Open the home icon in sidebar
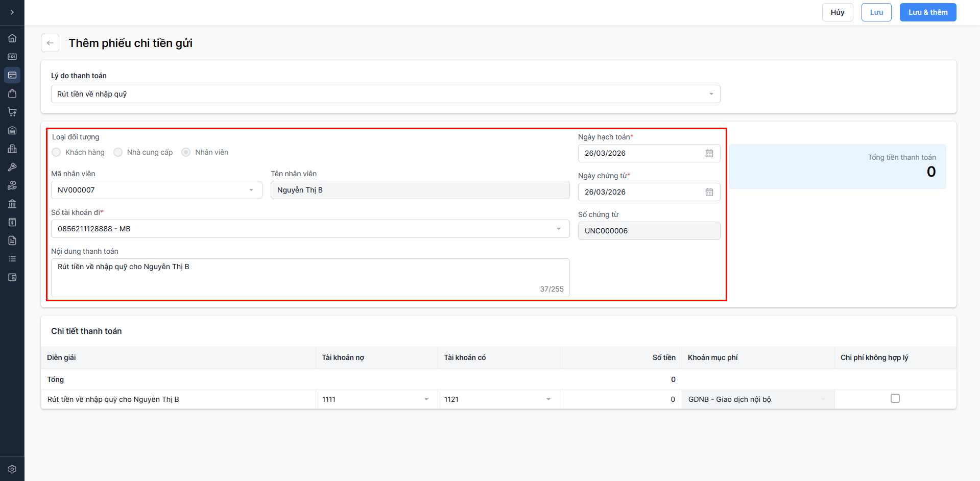This screenshot has height=481, width=980. (12, 38)
